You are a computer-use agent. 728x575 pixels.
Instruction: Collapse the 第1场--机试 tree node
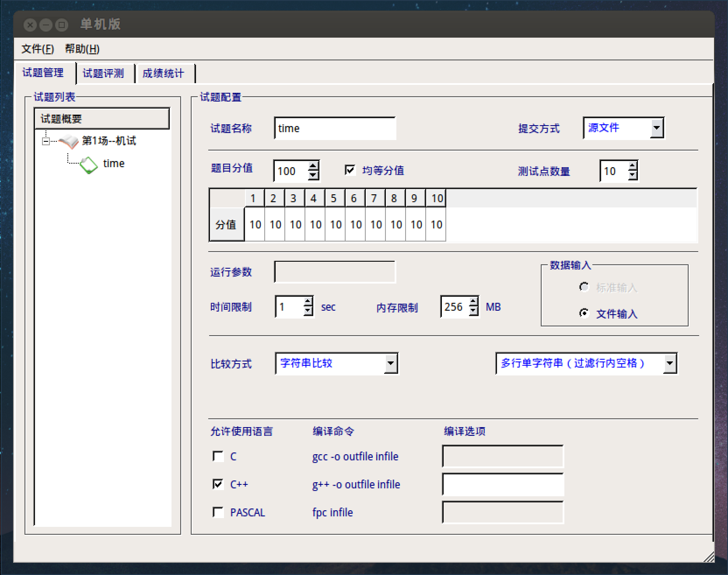click(x=45, y=141)
